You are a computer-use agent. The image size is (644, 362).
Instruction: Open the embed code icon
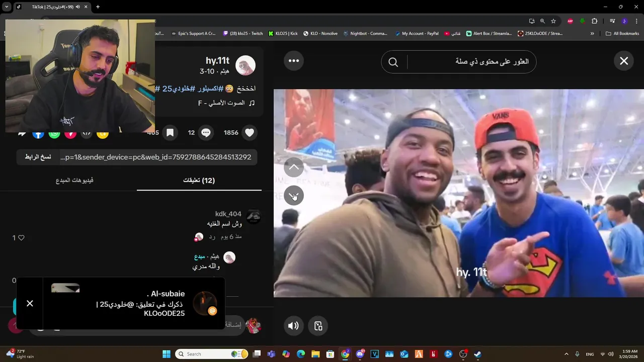click(87, 134)
